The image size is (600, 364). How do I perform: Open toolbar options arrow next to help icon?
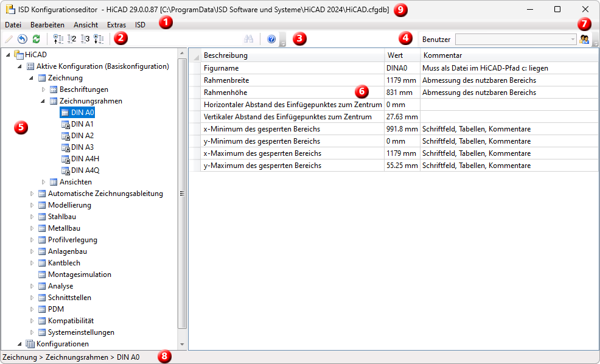(283, 40)
